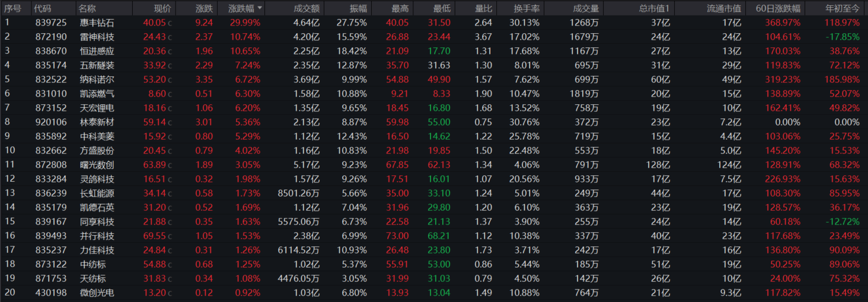
Task: Sort by the 总市值1 column header
Action: click(x=654, y=8)
